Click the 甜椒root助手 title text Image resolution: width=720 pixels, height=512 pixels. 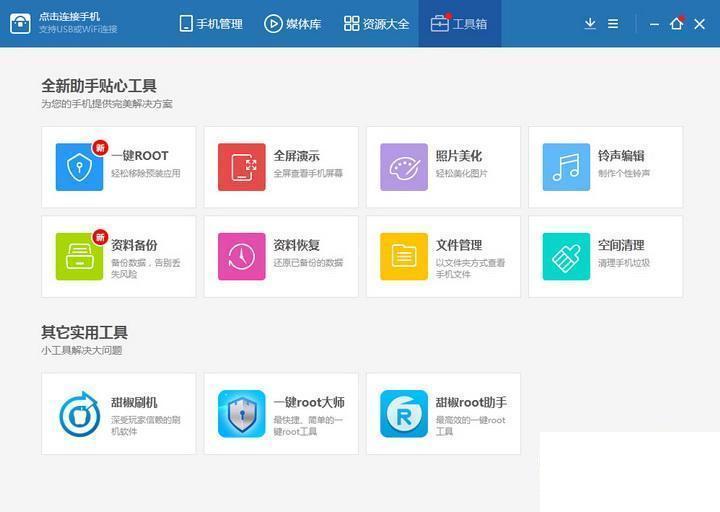tap(471, 402)
